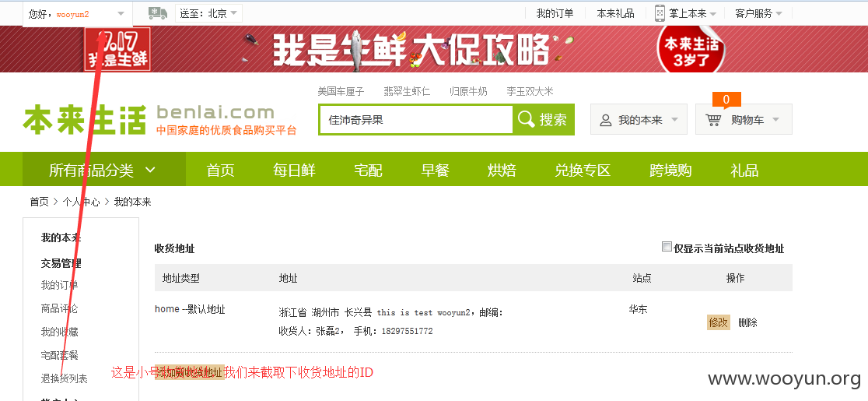This screenshot has width=868, height=401.
Task: Click hot search 翡翠生虾仁
Action: pyautogui.click(x=407, y=91)
